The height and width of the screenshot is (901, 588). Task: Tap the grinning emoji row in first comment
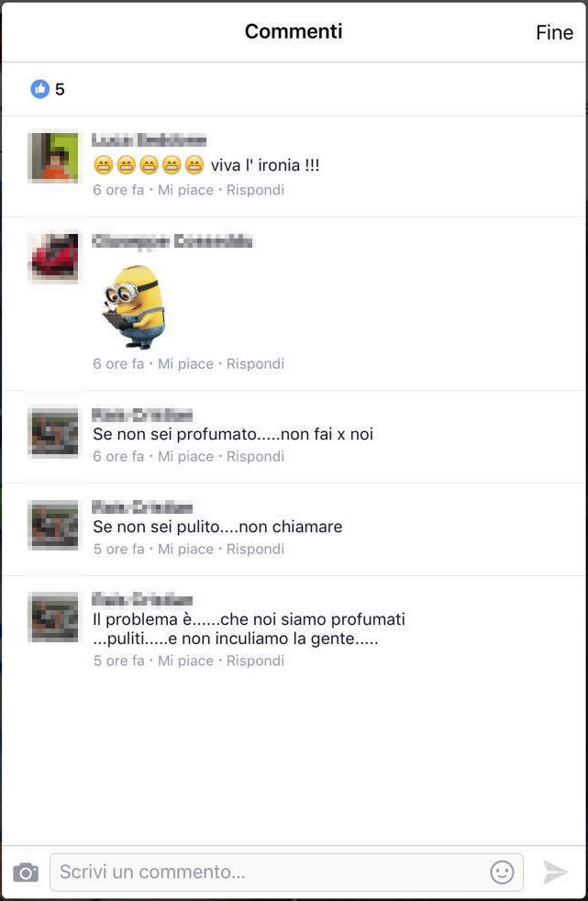pyautogui.click(x=149, y=165)
